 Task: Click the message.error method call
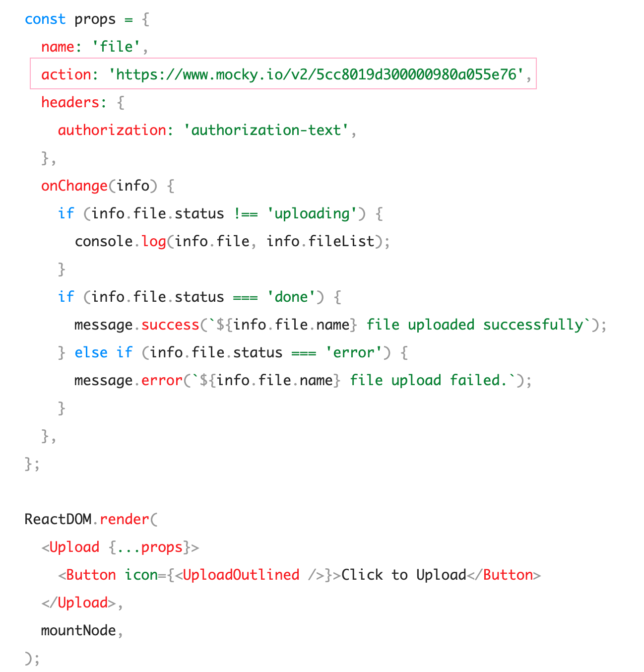(129, 380)
